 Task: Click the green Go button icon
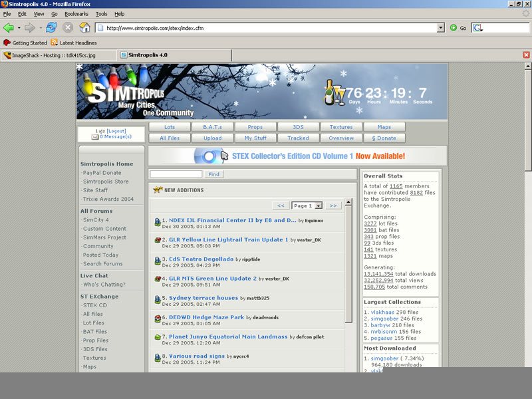pos(454,28)
